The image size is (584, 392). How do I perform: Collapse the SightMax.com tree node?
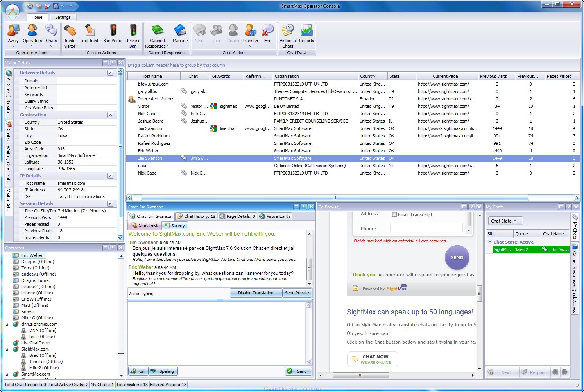7,349
